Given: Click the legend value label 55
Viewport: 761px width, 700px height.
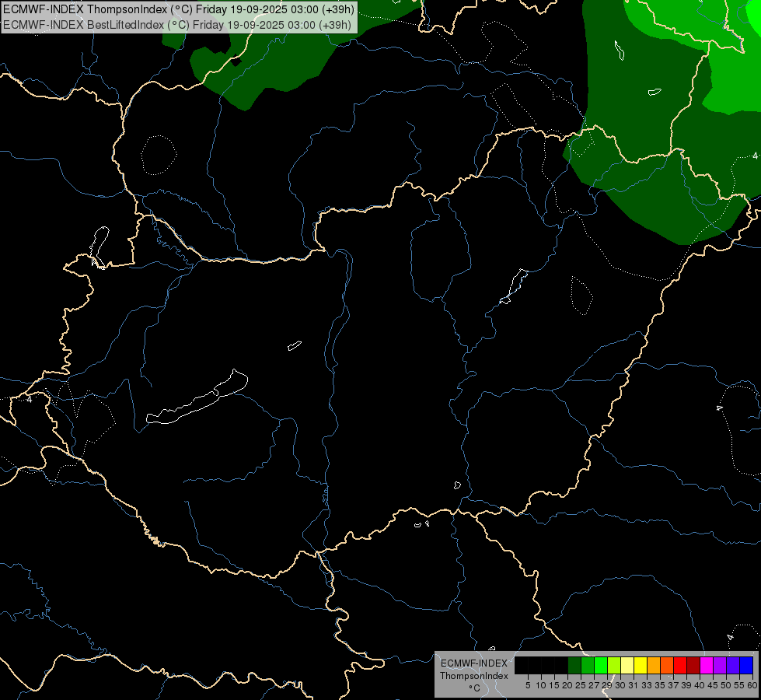Looking at the screenshot, I should [x=739, y=685].
